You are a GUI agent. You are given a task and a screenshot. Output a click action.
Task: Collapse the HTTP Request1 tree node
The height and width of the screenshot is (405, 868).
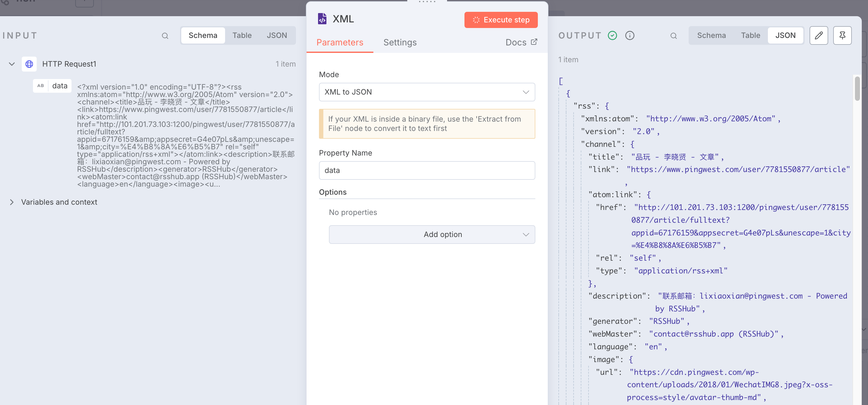[x=12, y=64]
